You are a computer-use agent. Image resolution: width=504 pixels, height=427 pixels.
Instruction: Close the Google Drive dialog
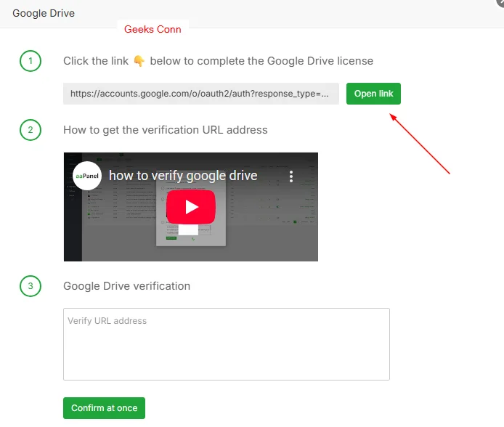(x=500, y=2)
